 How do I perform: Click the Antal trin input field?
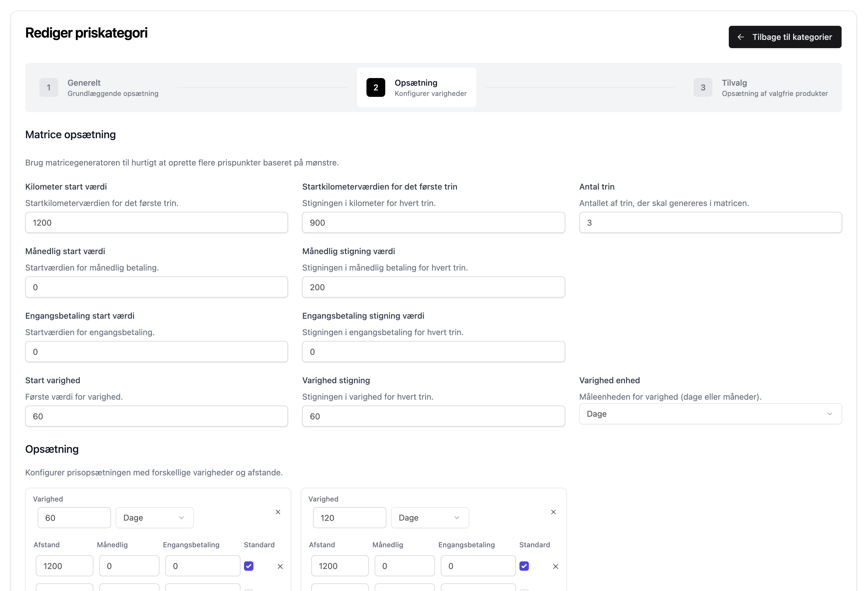click(x=710, y=222)
